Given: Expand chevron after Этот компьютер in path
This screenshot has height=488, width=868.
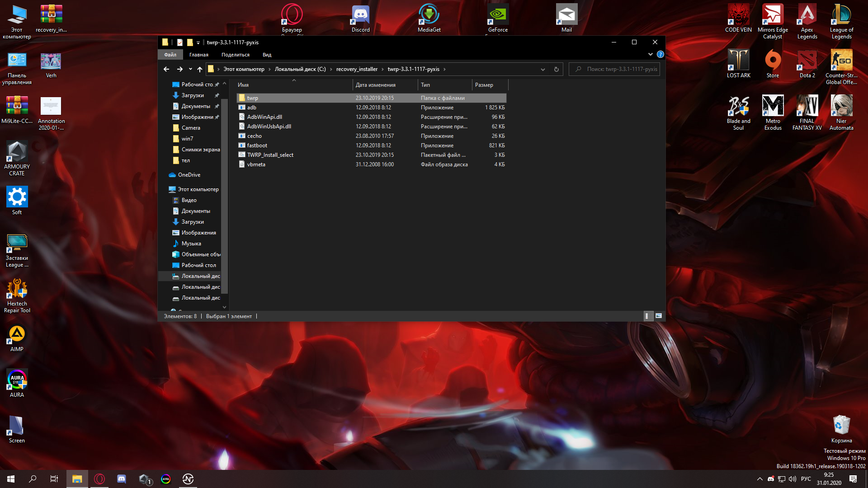Looking at the screenshot, I should tap(269, 69).
